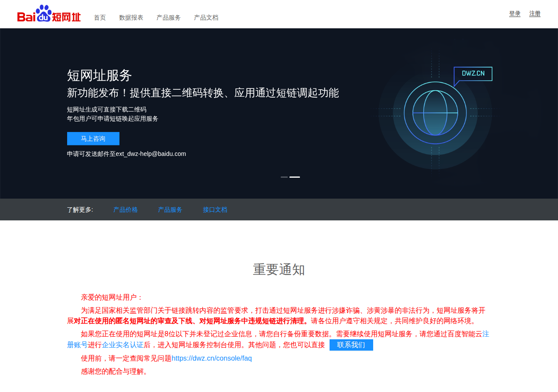Click the 短网址服务 banner title

[99, 75]
